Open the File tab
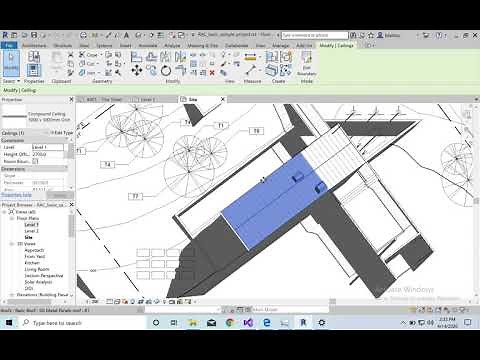 coord(9,45)
